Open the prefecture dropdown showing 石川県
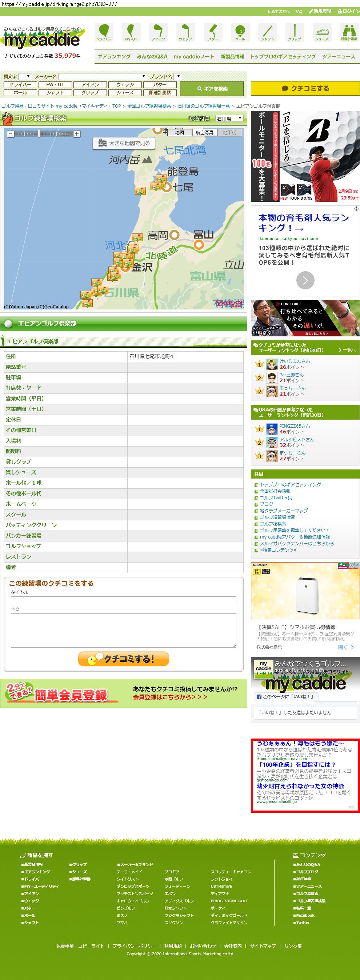The image size is (360, 980). point(229,119)
